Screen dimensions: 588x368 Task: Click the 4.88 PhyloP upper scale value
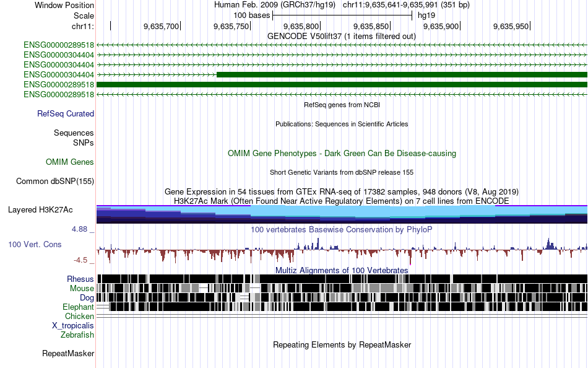point(79,229)
